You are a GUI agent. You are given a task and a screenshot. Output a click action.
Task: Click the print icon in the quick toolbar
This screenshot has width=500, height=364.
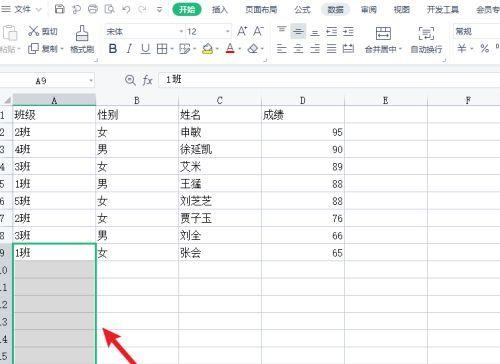coord(93,9)
